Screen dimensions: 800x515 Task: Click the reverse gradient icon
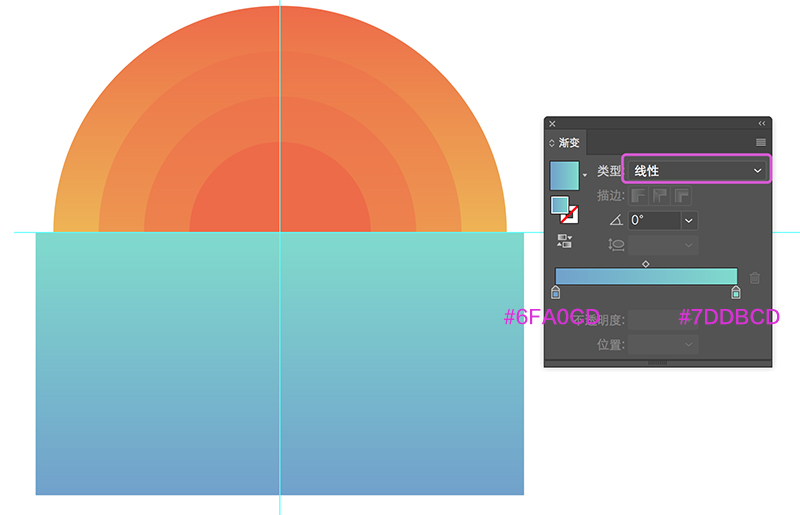[x=565, y=241]
